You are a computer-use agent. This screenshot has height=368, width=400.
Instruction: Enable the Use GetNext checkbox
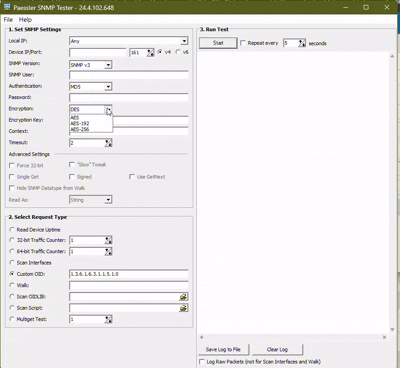click(x=132, y=177)
